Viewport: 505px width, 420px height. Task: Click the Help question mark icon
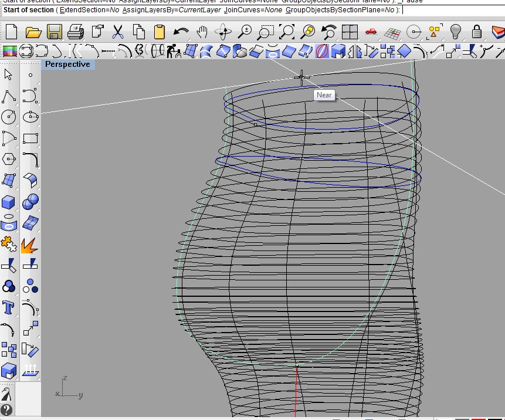click(6, 410)
